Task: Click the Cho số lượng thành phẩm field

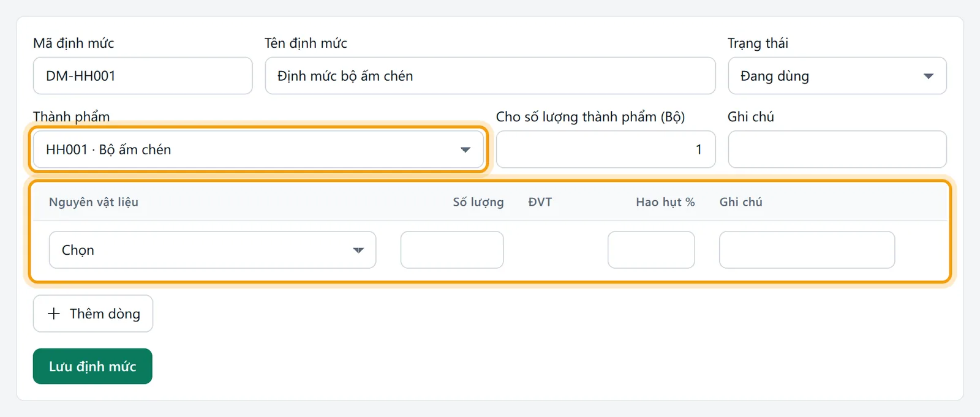Action: pos(606,149)
